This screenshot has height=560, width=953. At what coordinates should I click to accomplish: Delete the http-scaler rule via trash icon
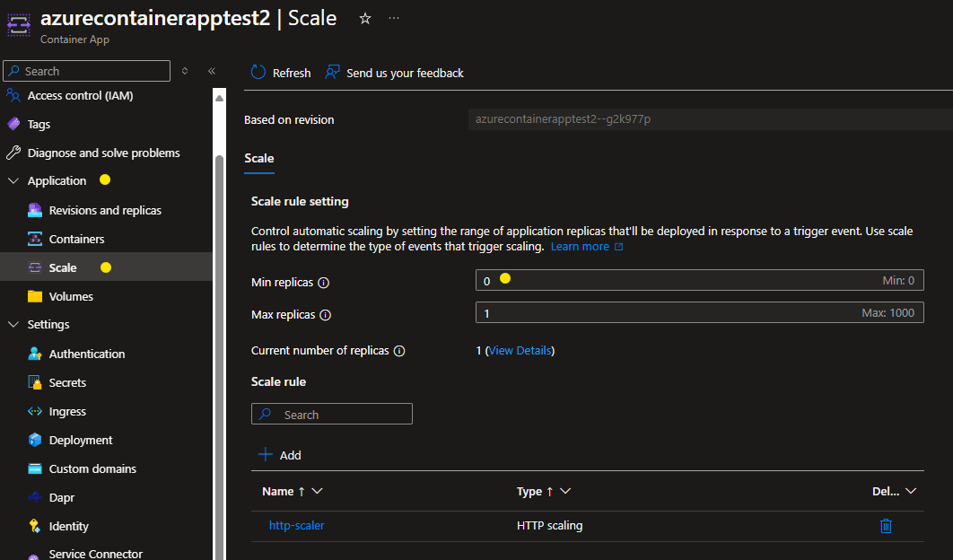pyautogui.click(x=886, y=525)
